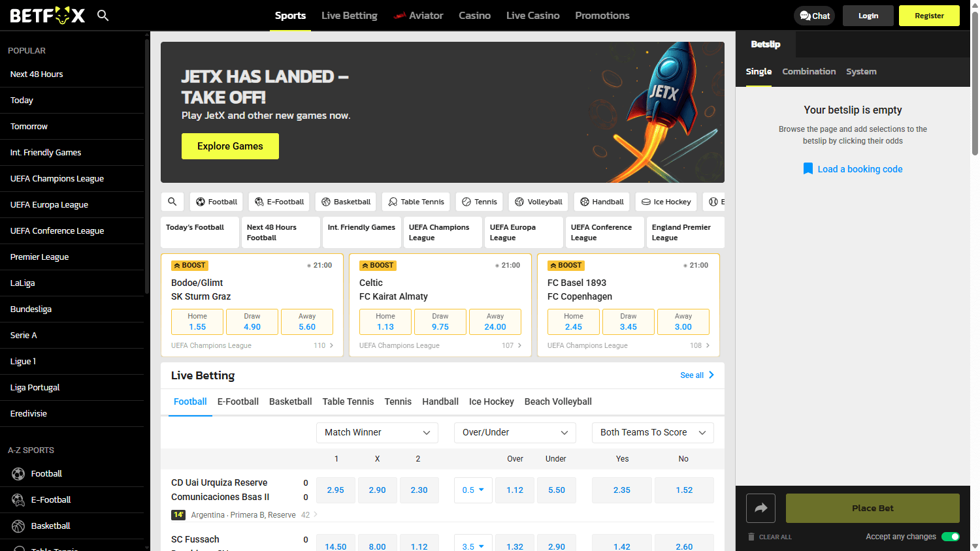Click the share betslip arrow icon

pyautogui.click(x=760, y=507)
